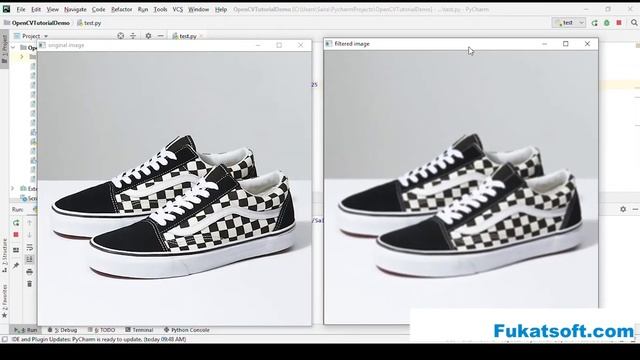Focus the original image window title bar
The image size is (640, 360).
(175, 45)
